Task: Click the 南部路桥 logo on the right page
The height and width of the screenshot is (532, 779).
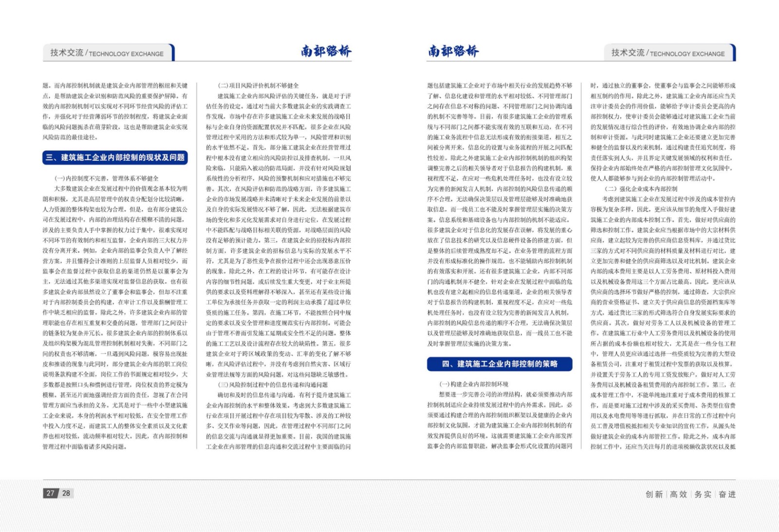Action: pyautogui.click(x=453, y=51)
